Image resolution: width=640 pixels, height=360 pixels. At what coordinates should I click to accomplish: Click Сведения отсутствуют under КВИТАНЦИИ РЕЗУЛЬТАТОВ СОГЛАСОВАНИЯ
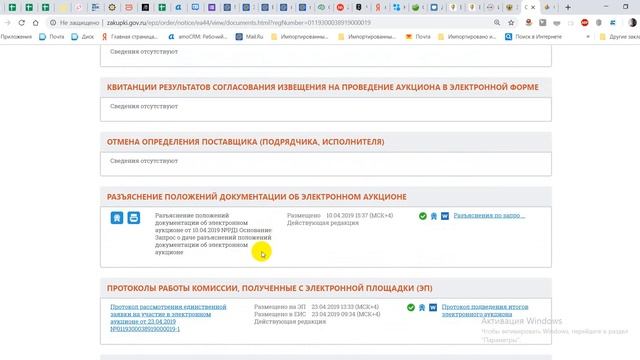click(144, 106)
